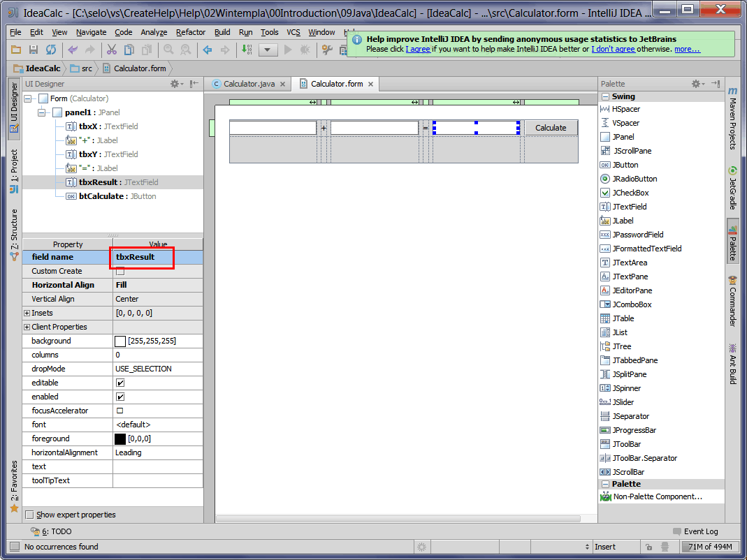Close the Calculator.form tab
This screenshot has width=747, height=560.
pos(370,84)
